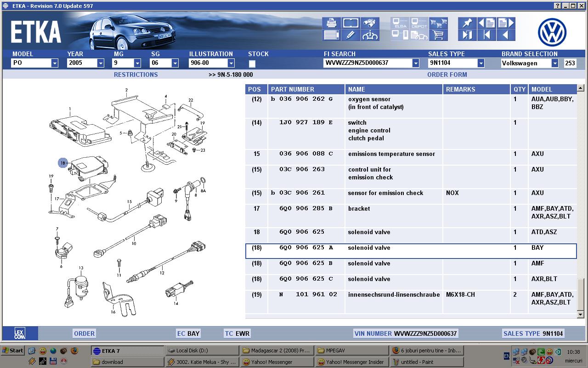Screen dimensions: 588x368
Task: Click the EC field in the bottom bar
Action: (188, 333)
